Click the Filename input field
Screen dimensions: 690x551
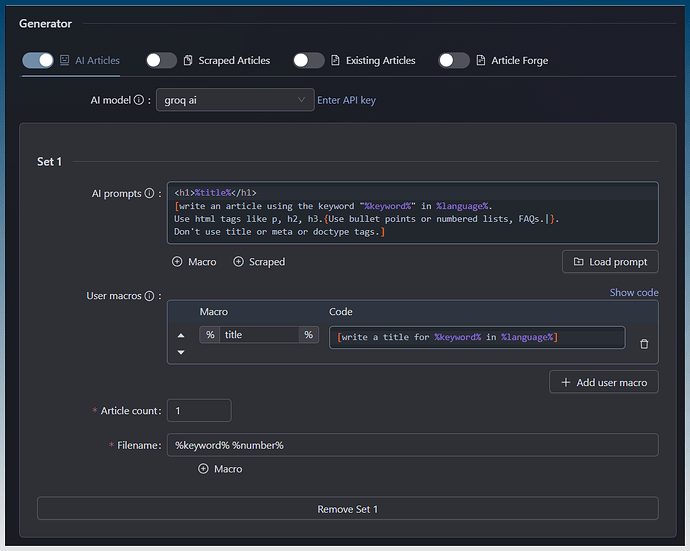pyautogui.click(x=412, y=445)
